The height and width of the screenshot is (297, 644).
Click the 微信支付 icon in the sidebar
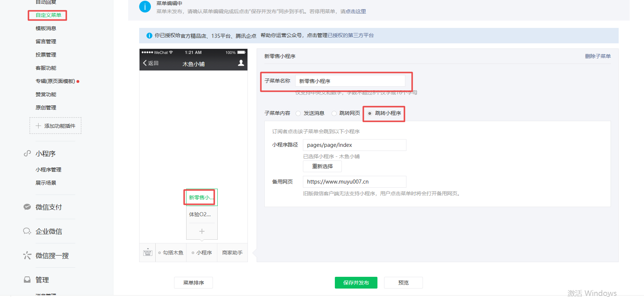click(27, 207)
